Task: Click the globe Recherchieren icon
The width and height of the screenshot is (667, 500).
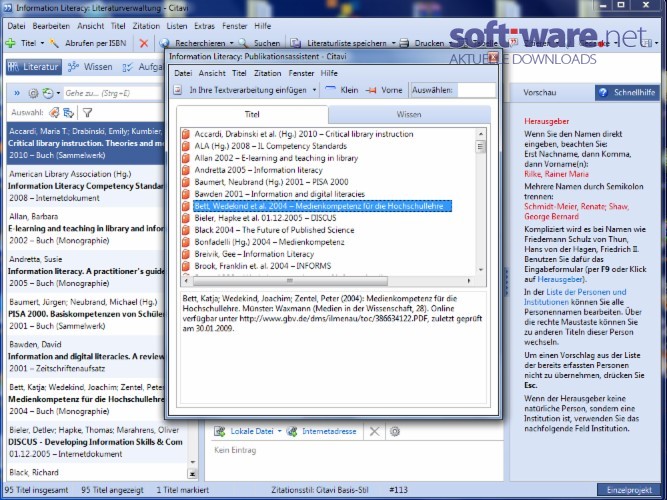Action: point(165,43)
